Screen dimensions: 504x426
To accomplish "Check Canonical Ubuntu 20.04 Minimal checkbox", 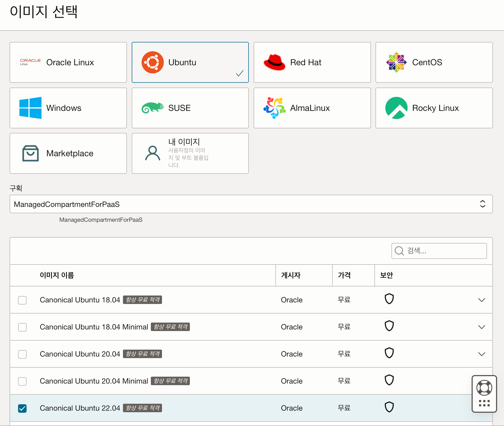I will coord(22,381).
